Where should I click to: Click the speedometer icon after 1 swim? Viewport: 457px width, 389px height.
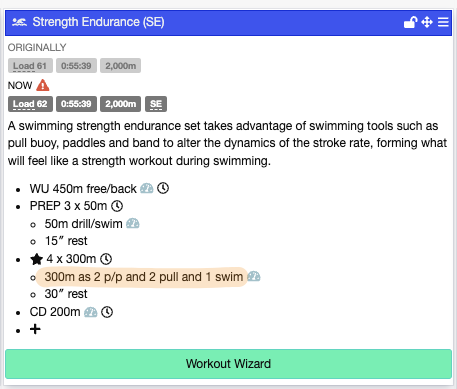pos(254,276)
